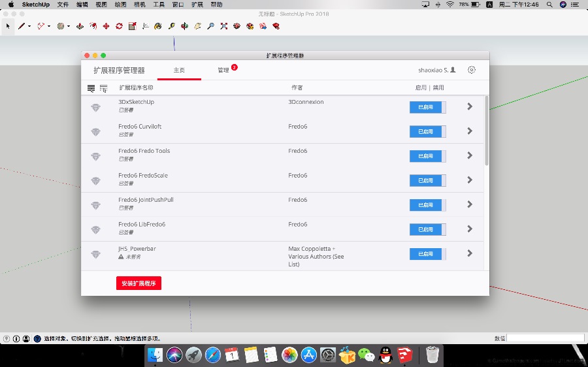Disable Fredo6 LibFredo6 extension
This screenshot has height=367, width=588.
427,229
